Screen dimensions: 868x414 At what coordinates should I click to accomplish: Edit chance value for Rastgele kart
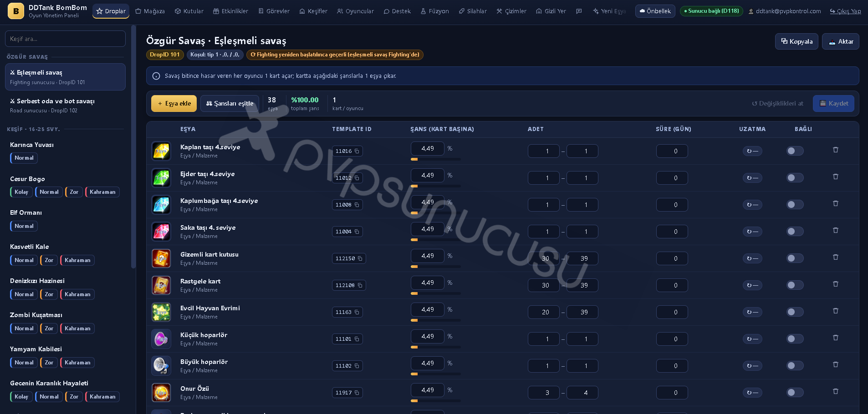pos(427,283)
